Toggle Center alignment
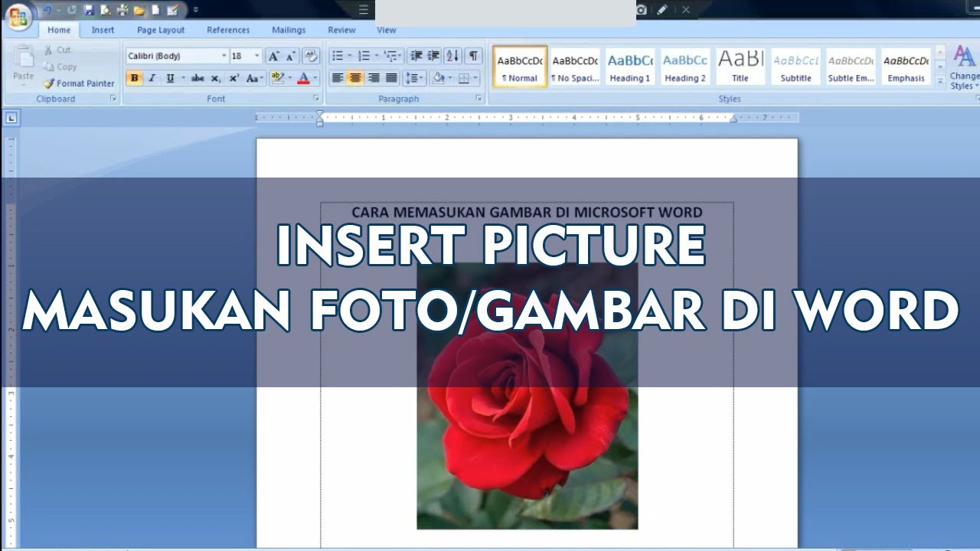The image size is (980, 551). [355, 78]
